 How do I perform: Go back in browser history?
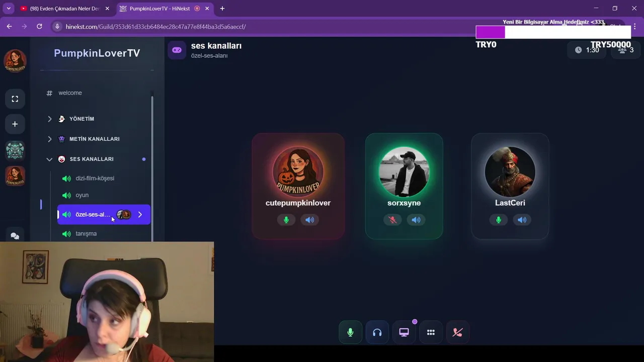(x=9, y=26)
